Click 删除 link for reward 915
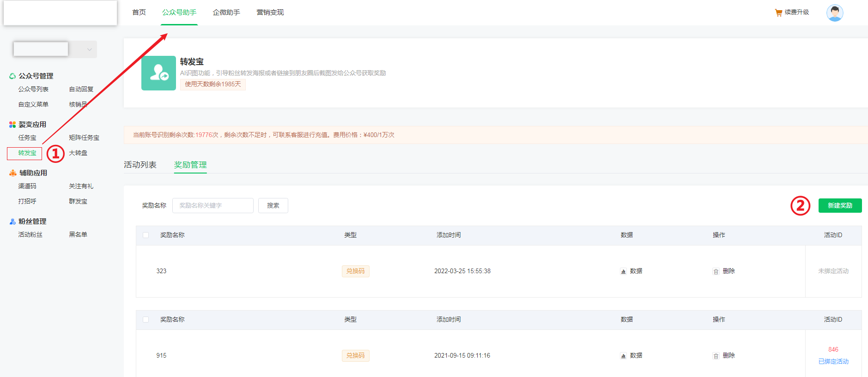Image resolution: width=868 pixels, height=377 pixels. (x=729, y=356)
